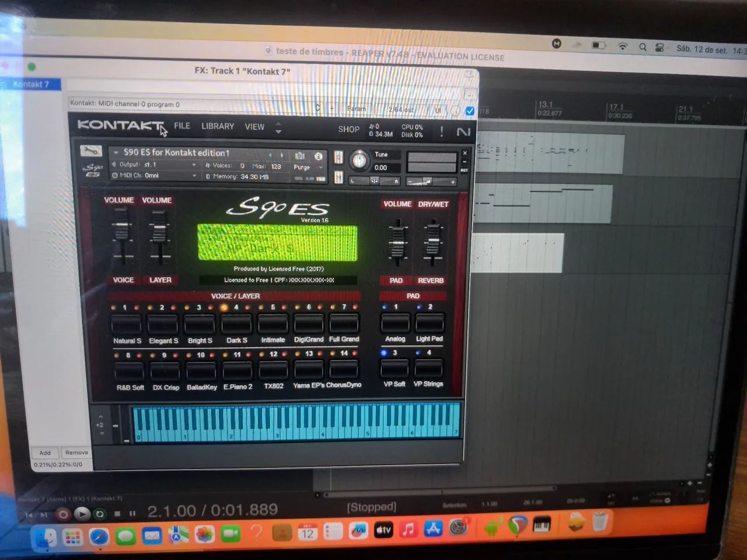The height and width of the screenshot is (560, 747).
Task: Open Music from the Dock
Action: [409, 530]
